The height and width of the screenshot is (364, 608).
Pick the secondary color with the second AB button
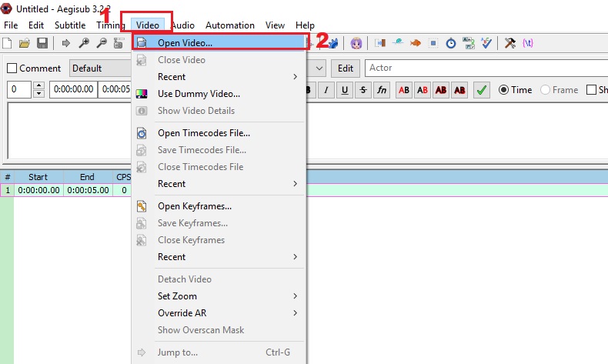tap(423, 90)
